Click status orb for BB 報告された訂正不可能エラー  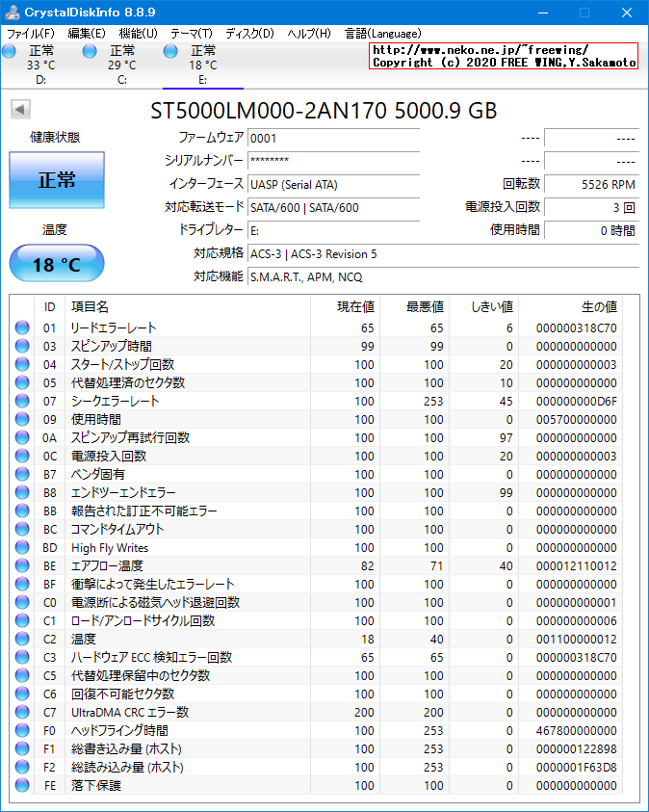[22, 511]
